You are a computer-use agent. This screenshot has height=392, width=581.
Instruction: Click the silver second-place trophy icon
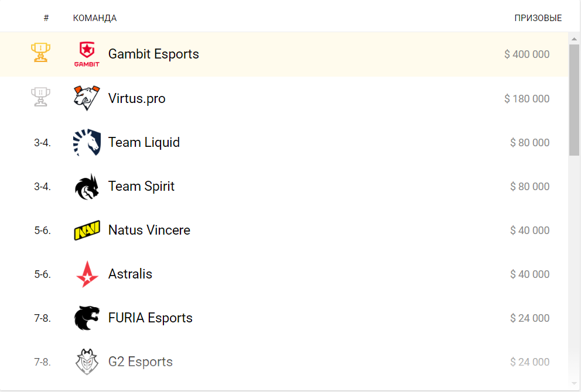click(x=40, y=97)
